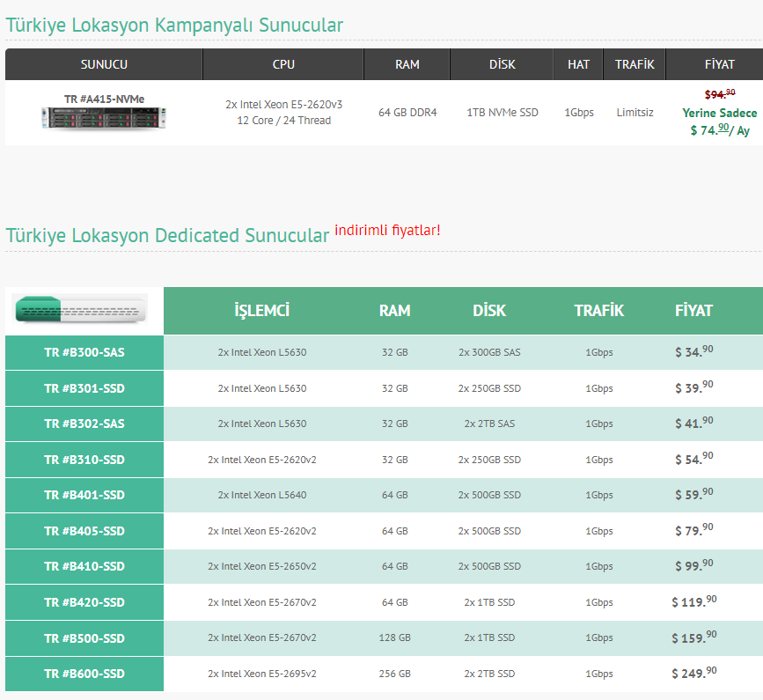The height and width of the screenshot is (700, 763).
Task: Select the TR #B500-SSD server row label
Action: pos(84,638)
